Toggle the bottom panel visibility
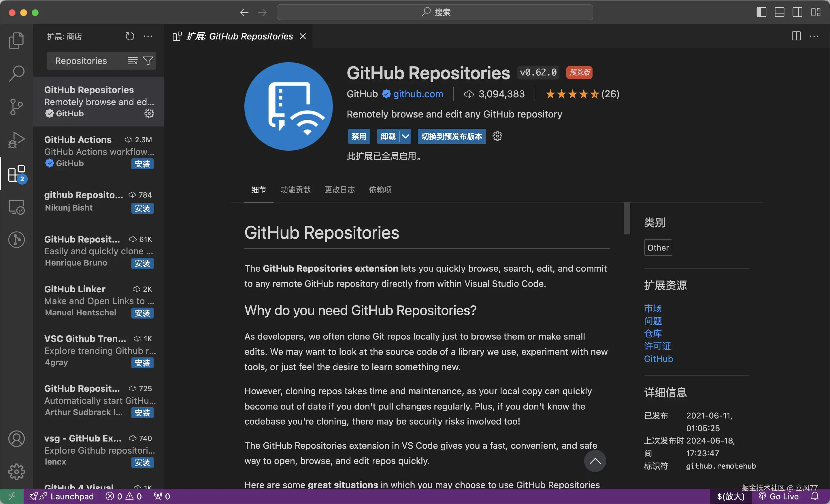This screenshot has height=504, width=830. click(x=779, y=12)
